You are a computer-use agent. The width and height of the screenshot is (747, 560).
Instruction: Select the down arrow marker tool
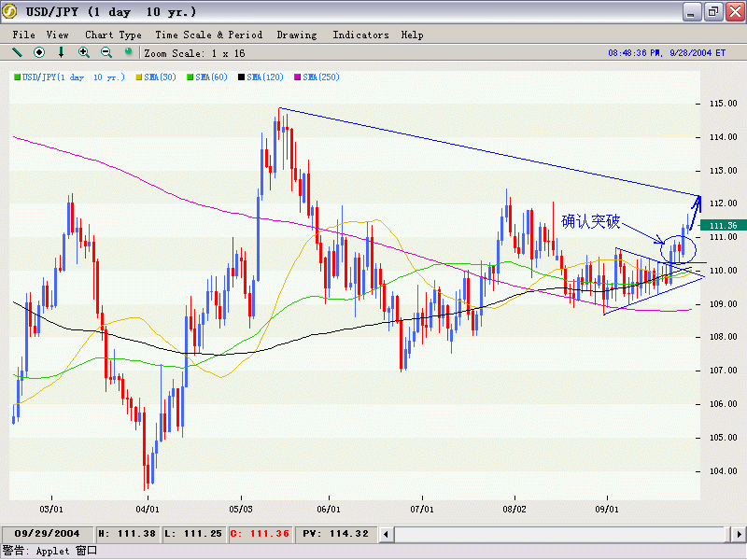point(62,52)
